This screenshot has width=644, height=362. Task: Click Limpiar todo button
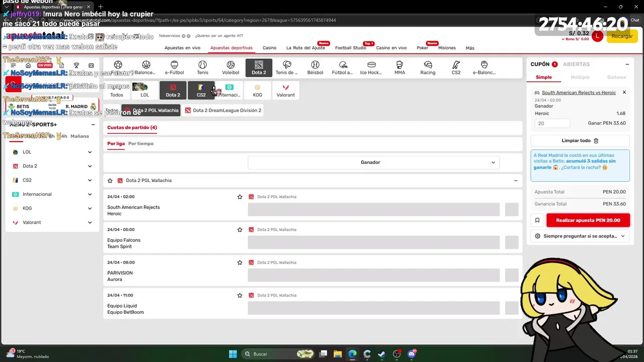click(580, 141)
